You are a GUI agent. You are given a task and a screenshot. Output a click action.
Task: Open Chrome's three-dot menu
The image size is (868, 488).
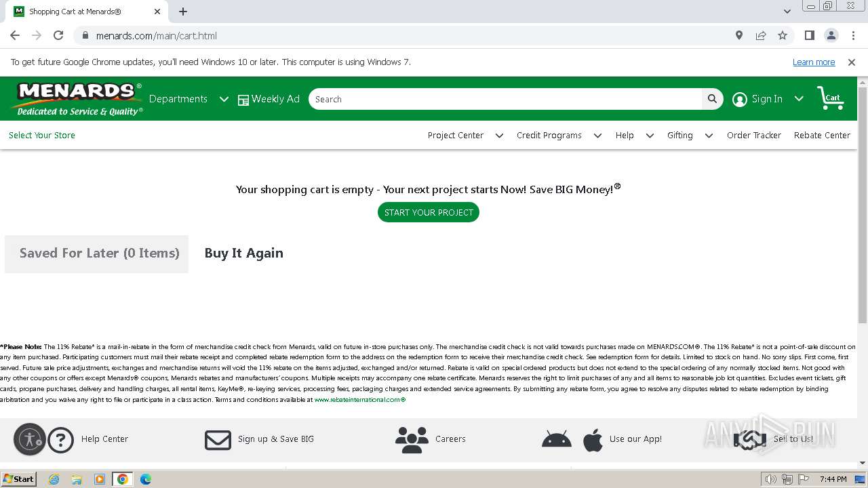tap(852, 35)
